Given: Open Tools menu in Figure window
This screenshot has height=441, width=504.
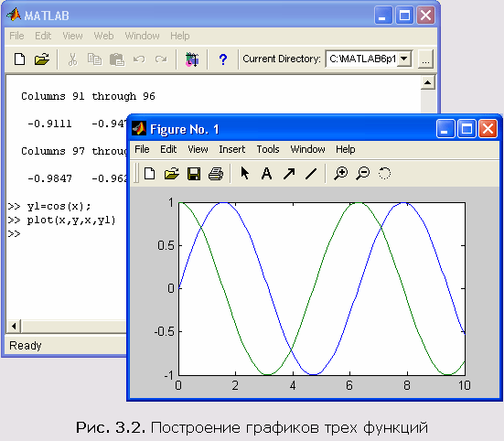Looking at the screenshot, I should pos(268,149).
